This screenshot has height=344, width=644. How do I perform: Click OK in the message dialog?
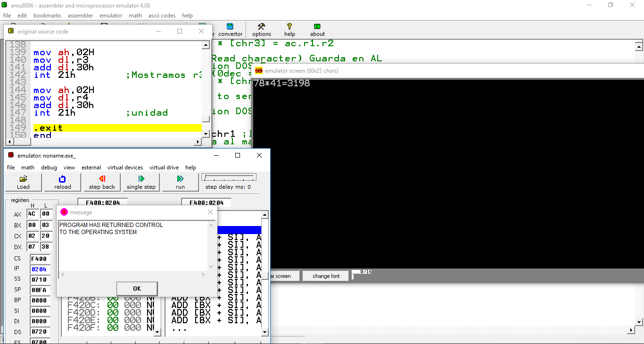pyautogui.click(x=137, y=289)
